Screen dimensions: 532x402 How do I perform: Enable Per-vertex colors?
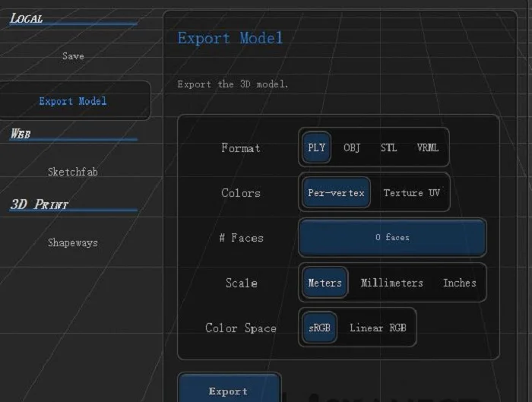(336, 193)
